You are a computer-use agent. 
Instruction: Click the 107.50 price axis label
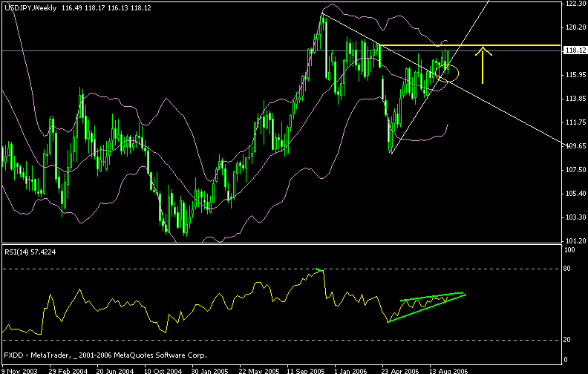pos(575,170)
